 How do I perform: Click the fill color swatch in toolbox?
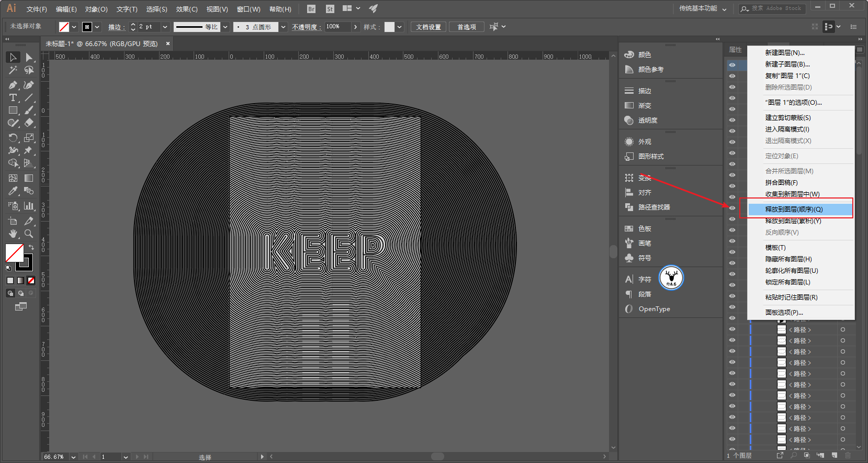(14, 253)
